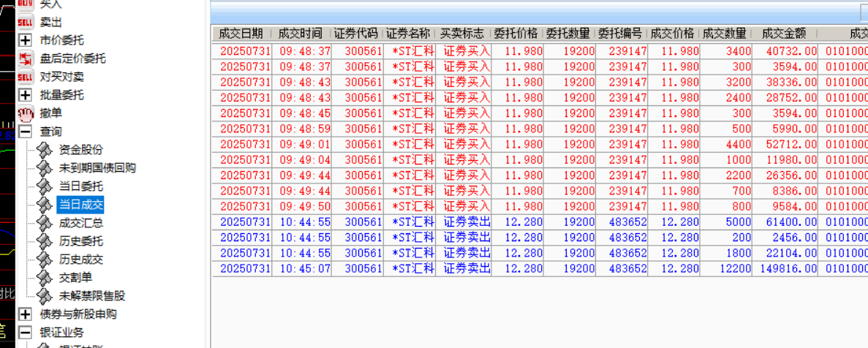Click the SELL icon beside 对买对卖
The height and width of the screenshot is (348, 868).
(x=25, y=76)
